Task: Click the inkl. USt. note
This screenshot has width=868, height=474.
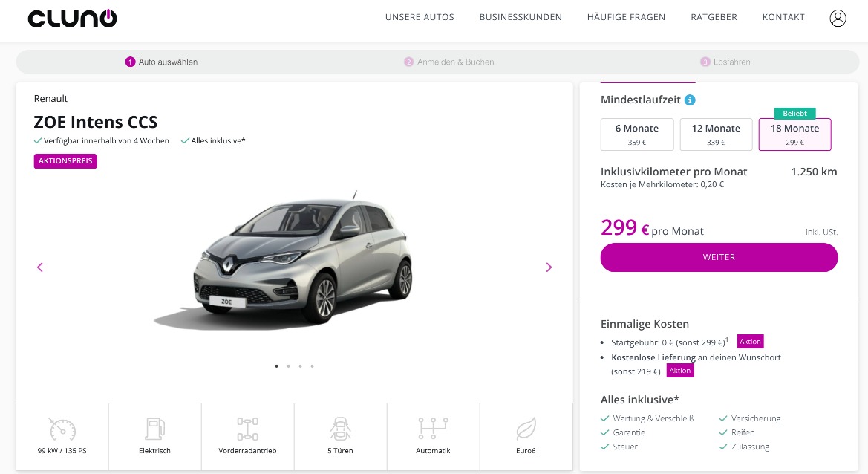Action: coord(821,232)
